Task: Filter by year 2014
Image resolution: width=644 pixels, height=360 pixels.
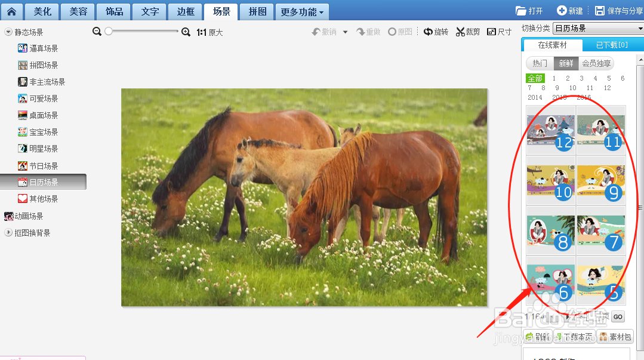Action: tap(535, 97)
